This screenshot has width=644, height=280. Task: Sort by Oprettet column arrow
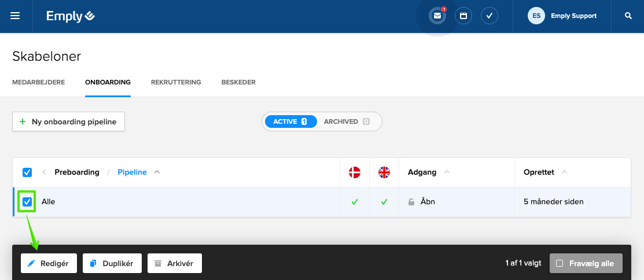tap(564, 172)
